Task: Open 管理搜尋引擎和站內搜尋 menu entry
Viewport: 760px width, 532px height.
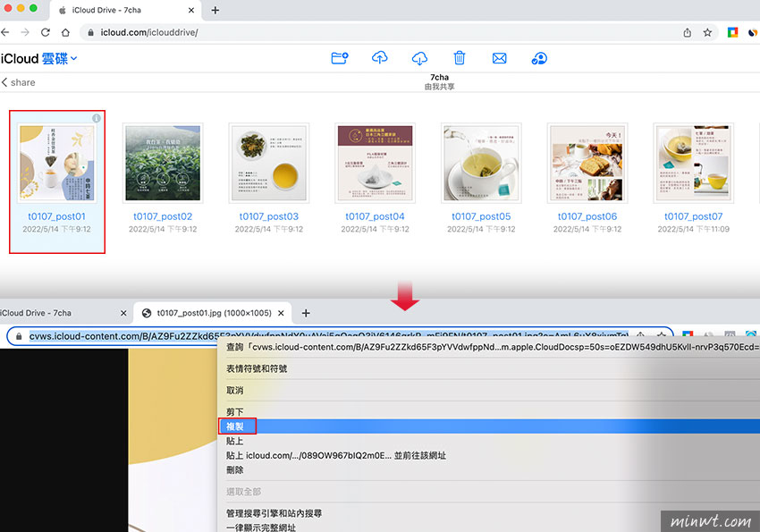Action: point(488,513)
